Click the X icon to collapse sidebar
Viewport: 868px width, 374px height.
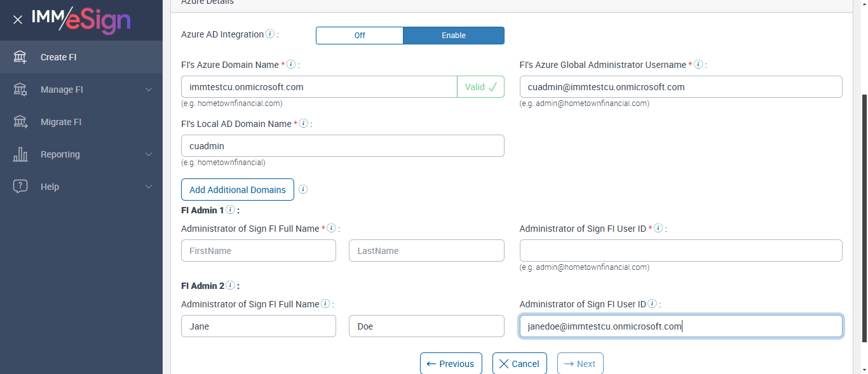[x=18, y=20]
